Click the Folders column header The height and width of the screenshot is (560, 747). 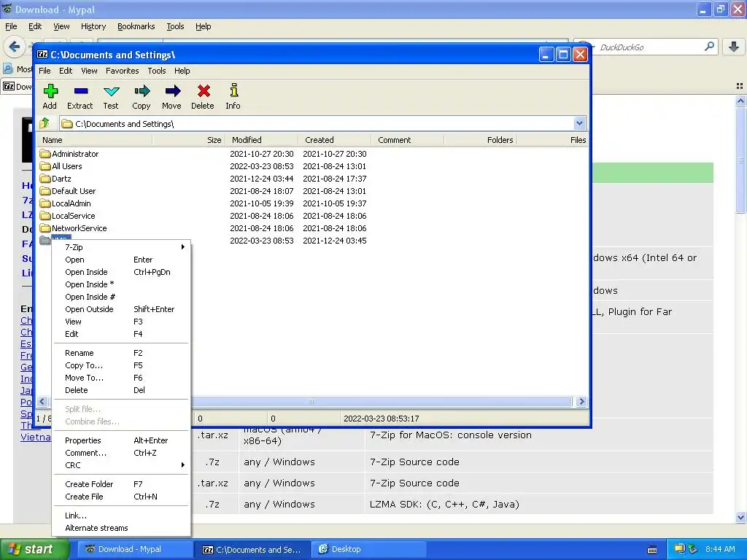[480, 139]
